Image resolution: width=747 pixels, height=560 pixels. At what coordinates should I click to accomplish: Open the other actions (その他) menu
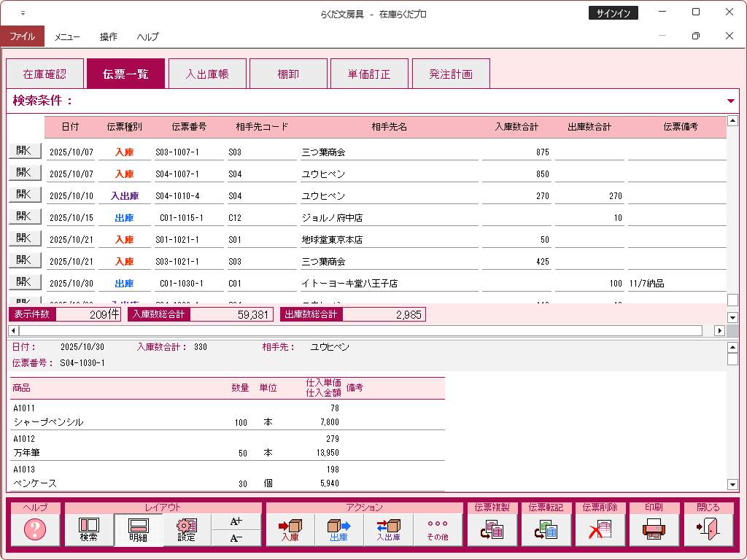pyautogui.click(x=438, y=530)
